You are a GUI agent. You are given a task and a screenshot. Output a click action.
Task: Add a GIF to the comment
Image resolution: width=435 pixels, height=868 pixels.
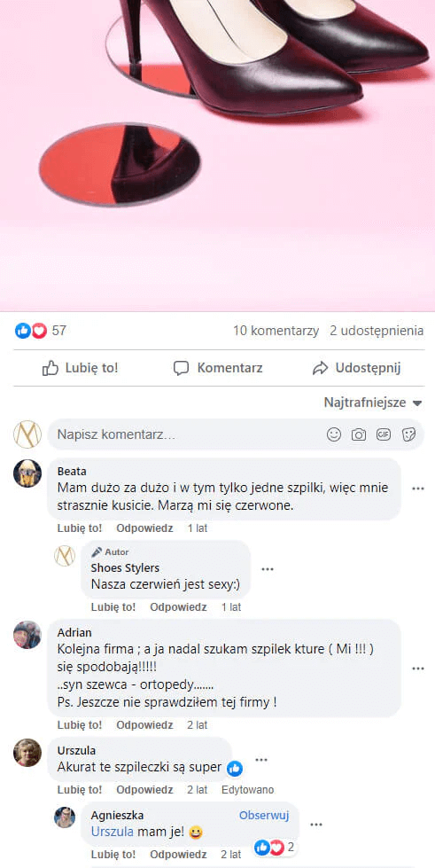[x=384, y=434]
